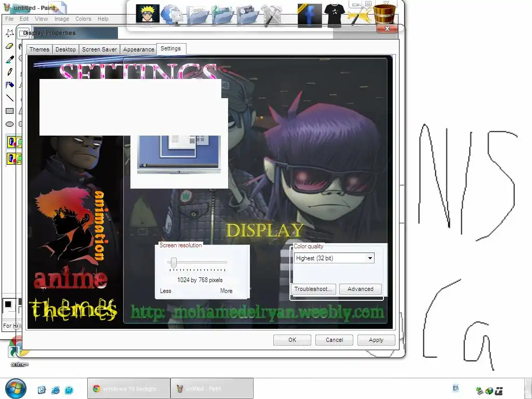Viewport: 532px width, 399px height.
Task: Click the "Less" label under the slider
Action: coord(166,291)
